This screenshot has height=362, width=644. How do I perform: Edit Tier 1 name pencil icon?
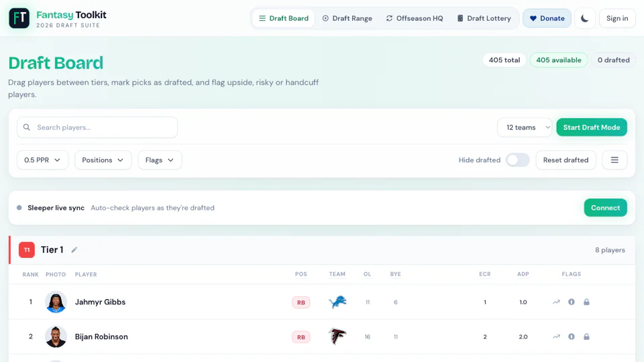(x=74, y=250)
